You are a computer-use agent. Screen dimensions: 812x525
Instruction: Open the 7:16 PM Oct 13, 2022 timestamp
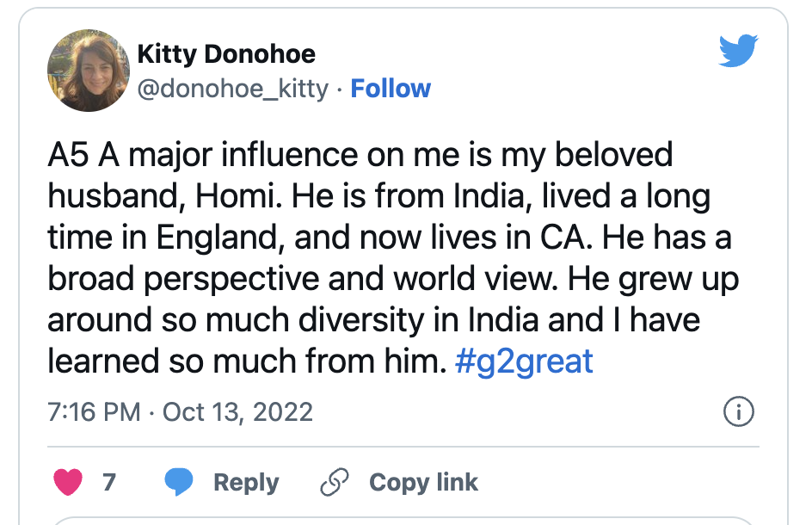[x=181, y=412]
